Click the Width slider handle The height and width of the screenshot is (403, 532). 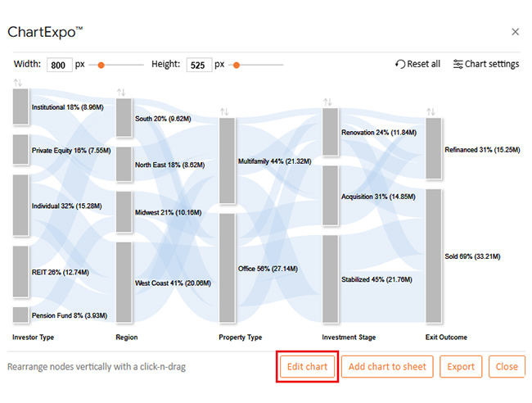tap(101, 66)
